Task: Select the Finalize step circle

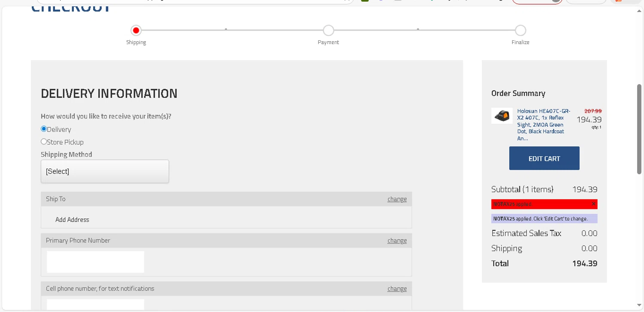Action: (520, 30)
